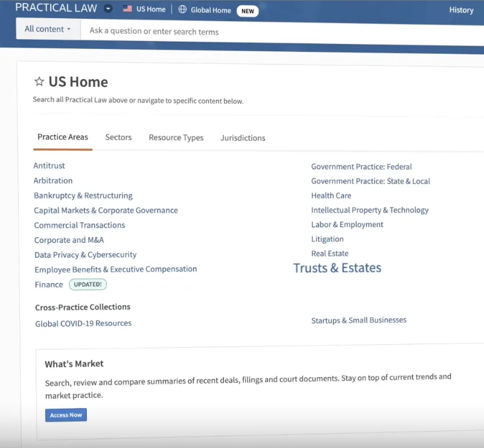Open Intellectual Property & Technology
The width and height of the screenshot is (484, 448).
[x=370, y=210]
